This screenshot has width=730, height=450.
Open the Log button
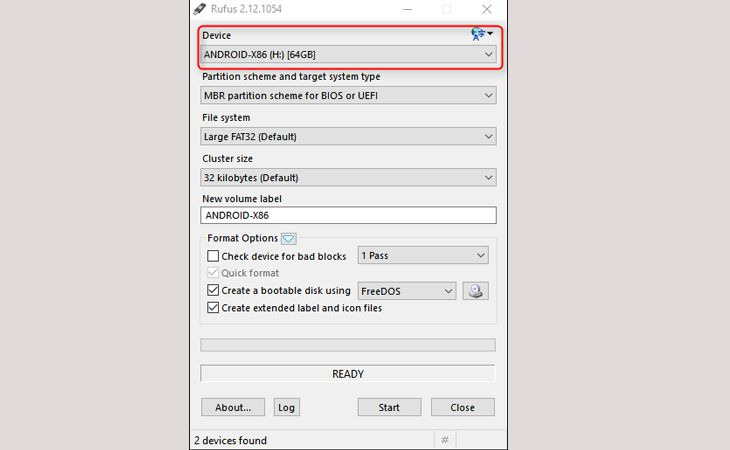click(x=287, y=408)
